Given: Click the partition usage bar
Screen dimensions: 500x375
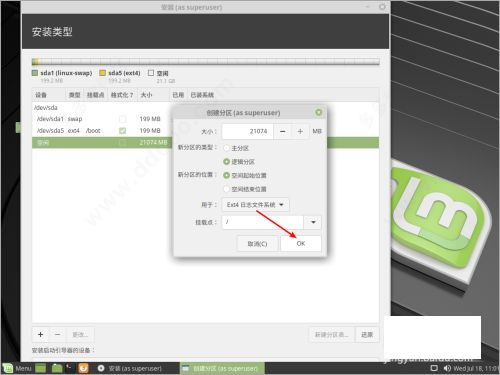Looking at the screenshot, I should pyautogui.click(x=206, y=62).
